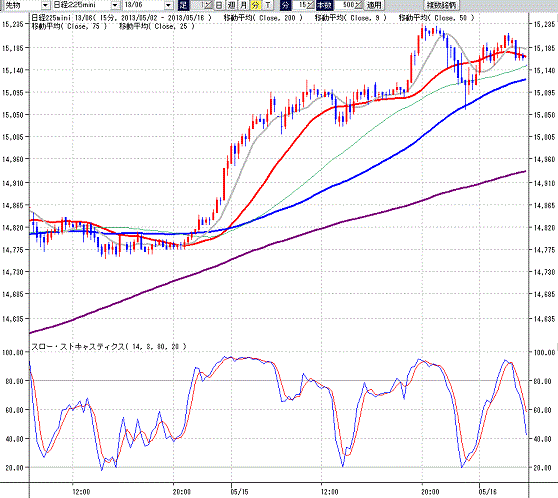
Task: Click the 本数 bar count field showing 500
Action: click(x=344, y=5)
